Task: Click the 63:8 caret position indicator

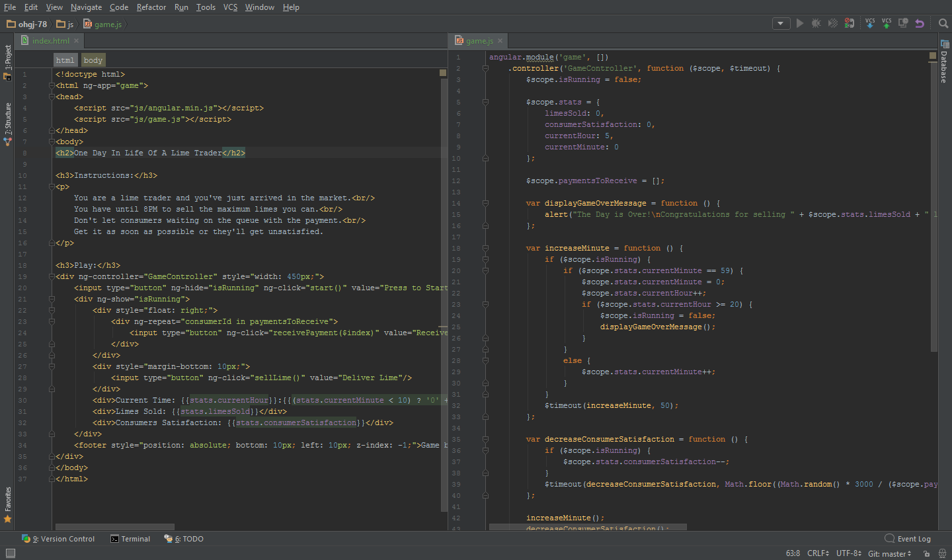Action: coord(793,553)
